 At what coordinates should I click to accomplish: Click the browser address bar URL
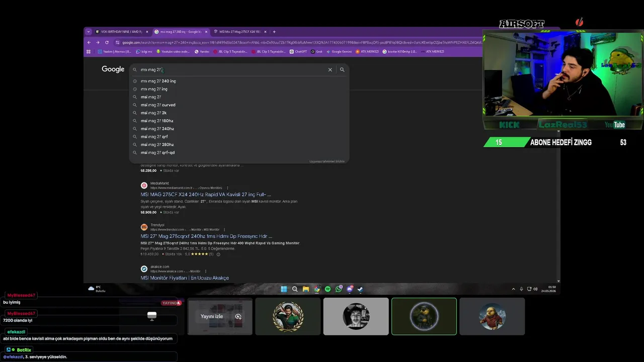299,42
